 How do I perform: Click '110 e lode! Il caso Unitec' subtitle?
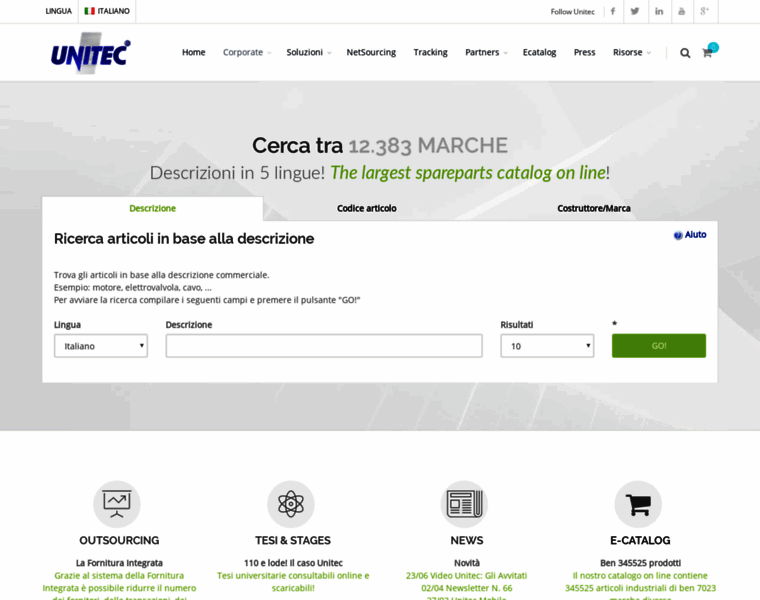pyautogui.click(x=293, y=563)
